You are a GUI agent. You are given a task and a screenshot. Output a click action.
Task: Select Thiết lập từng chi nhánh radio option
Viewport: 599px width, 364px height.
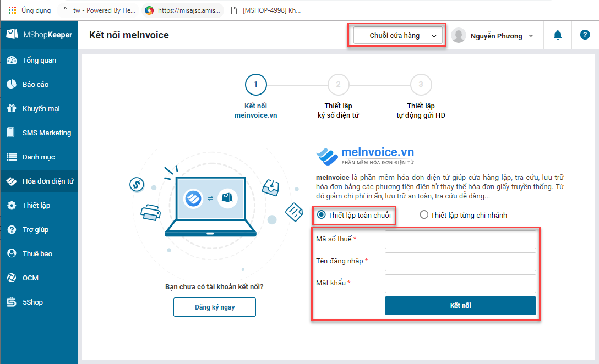(x=424, y=215)
